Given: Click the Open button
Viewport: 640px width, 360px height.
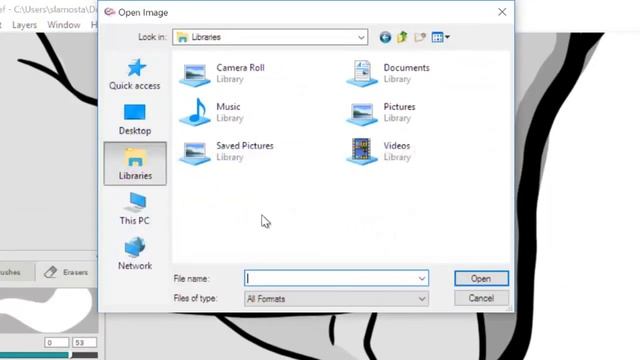Looking at the screenshot, I should (481, 278).
